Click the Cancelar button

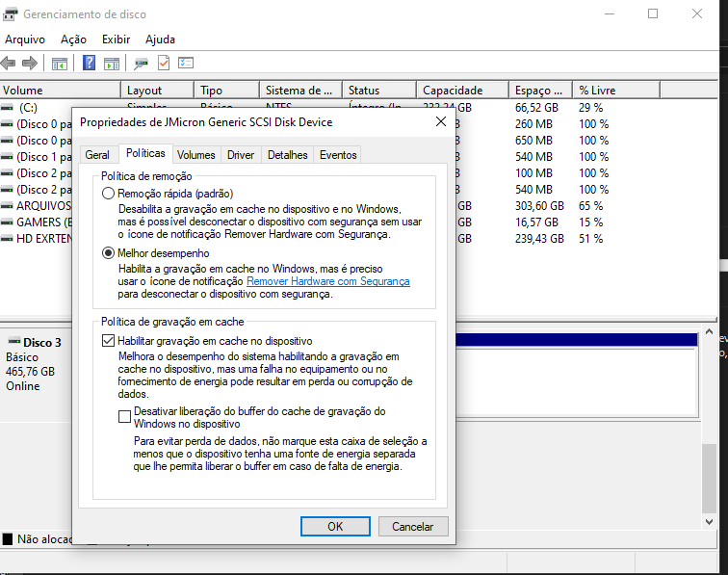click(413, 526)
